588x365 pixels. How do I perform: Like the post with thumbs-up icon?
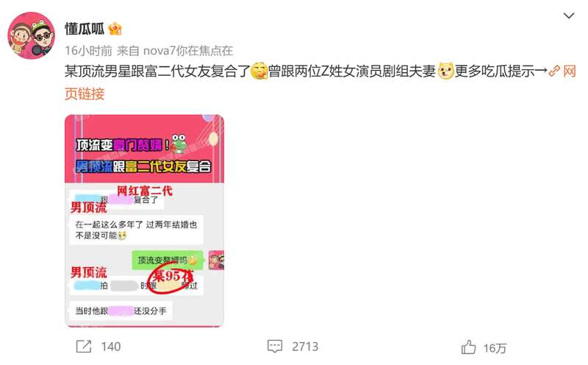[468, 347]
